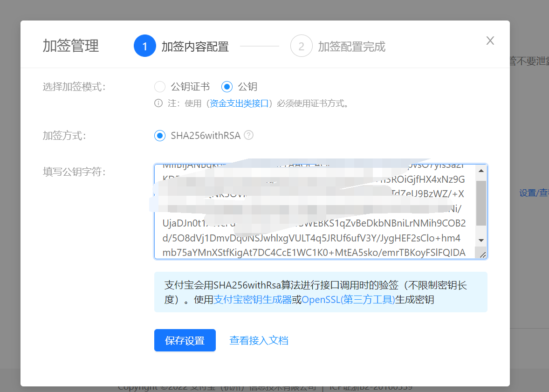549x392 pixels.
Task: Click the info icon before the 注 notice
Action: [x=159, y=103]
